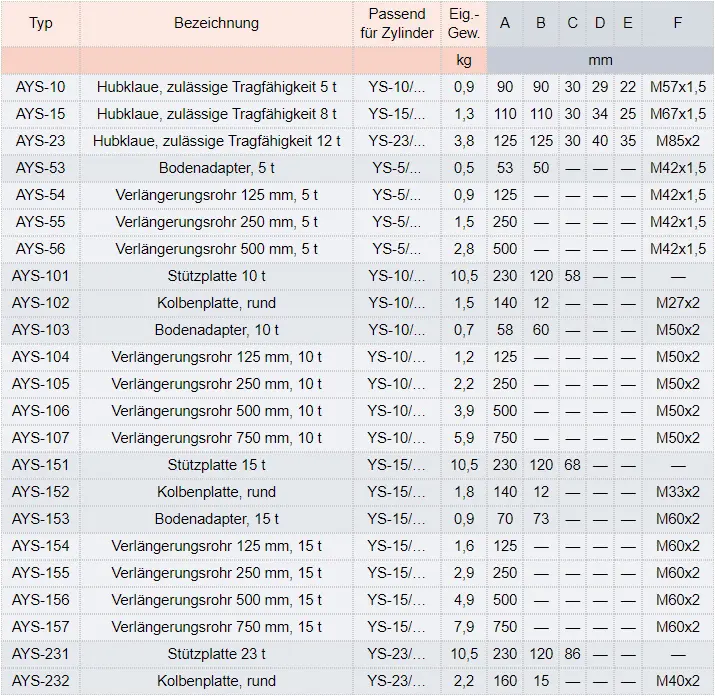Click M40x2 thread value for AYS-232
The width and height of the screenshot is (715, 696).
677,681
